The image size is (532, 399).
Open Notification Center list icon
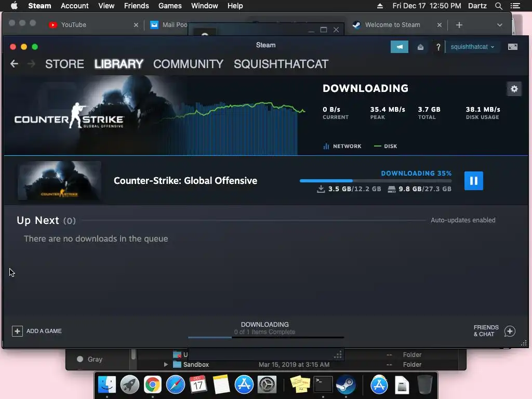515,6
